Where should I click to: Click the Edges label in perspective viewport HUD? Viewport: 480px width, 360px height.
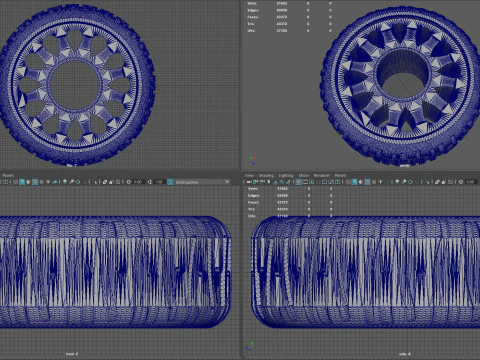[x=253, y=10]
